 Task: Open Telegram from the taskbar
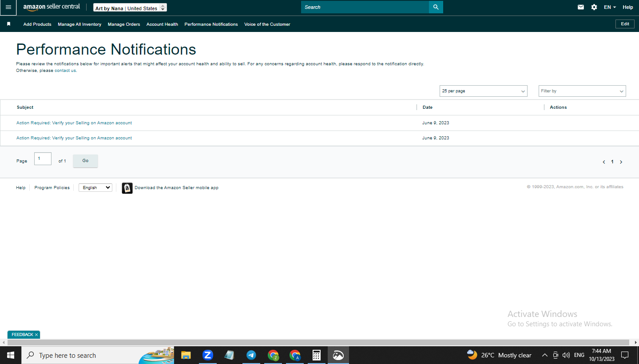[x=251, y=355]
